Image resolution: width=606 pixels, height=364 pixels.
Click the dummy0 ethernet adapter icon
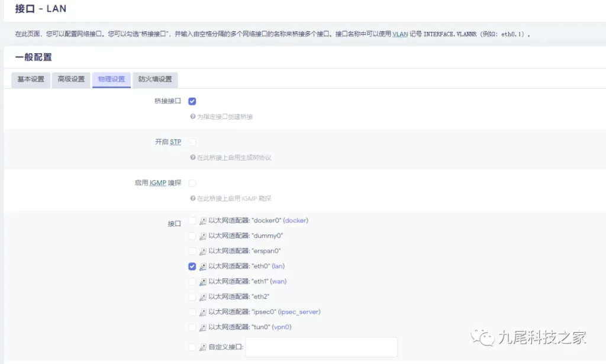202,236
